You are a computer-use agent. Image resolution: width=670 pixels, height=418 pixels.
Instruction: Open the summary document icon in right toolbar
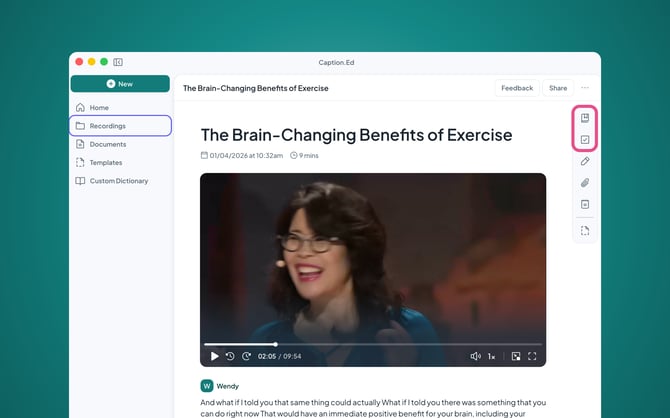click(x=585, y=204)
